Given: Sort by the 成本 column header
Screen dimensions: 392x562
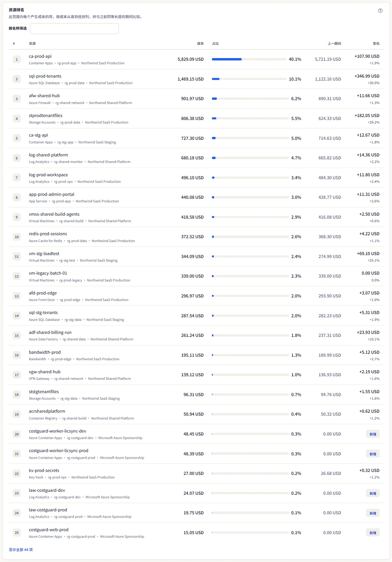Looking at the screenshot, I should pyautogui.click(x=200, y=44).
